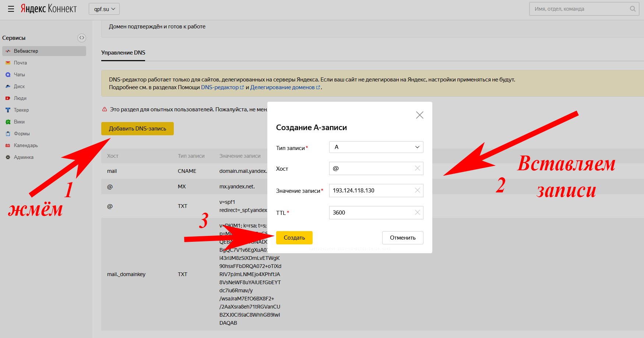Click the Тип записи column header
This screenshot has height=338, width=644.
[191, 156]
